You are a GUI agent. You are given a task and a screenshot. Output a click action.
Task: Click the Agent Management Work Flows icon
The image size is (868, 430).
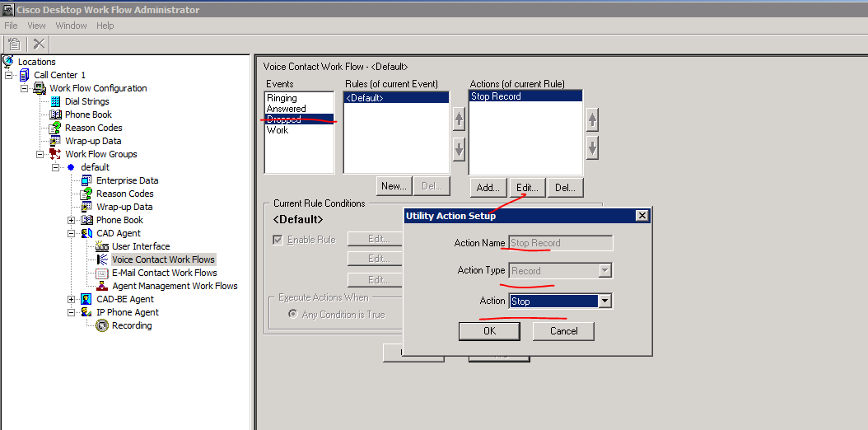pyautogui.click(x=102, y=286)
